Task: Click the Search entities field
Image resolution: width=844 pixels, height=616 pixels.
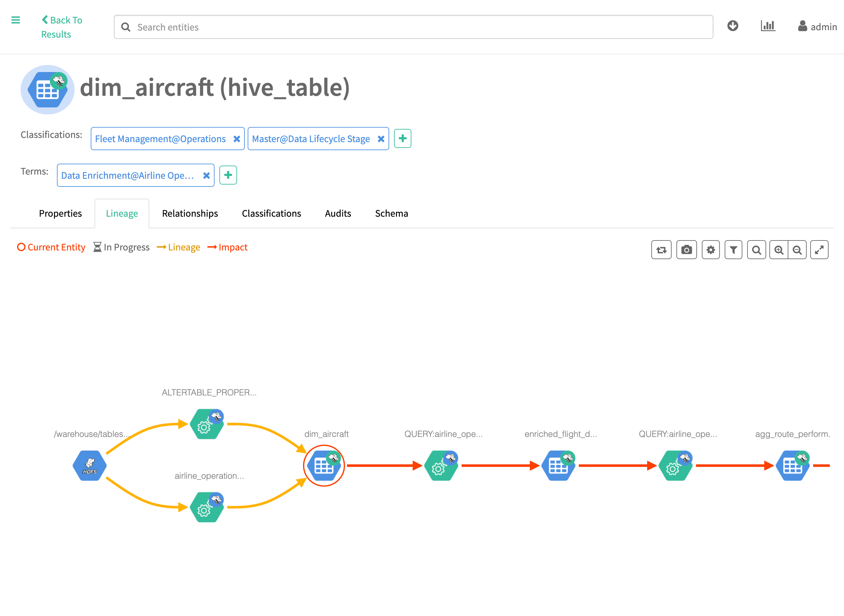Action: [413, 27]
